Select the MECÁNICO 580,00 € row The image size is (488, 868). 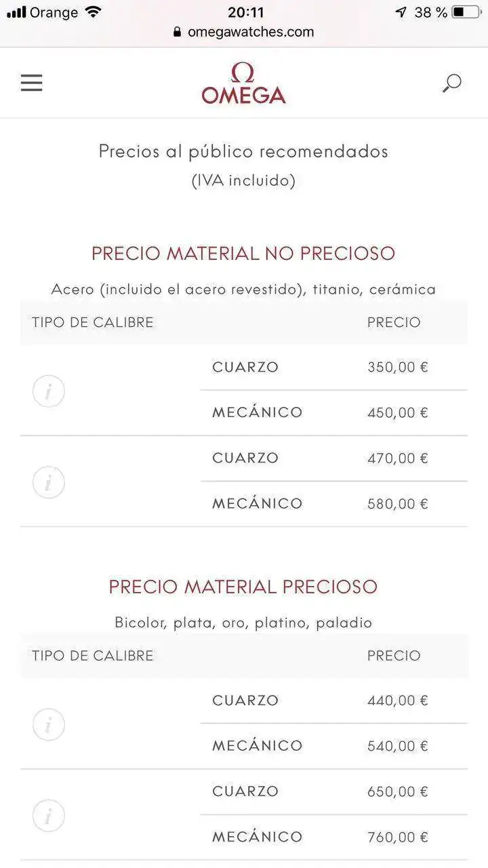pos(333,504)
